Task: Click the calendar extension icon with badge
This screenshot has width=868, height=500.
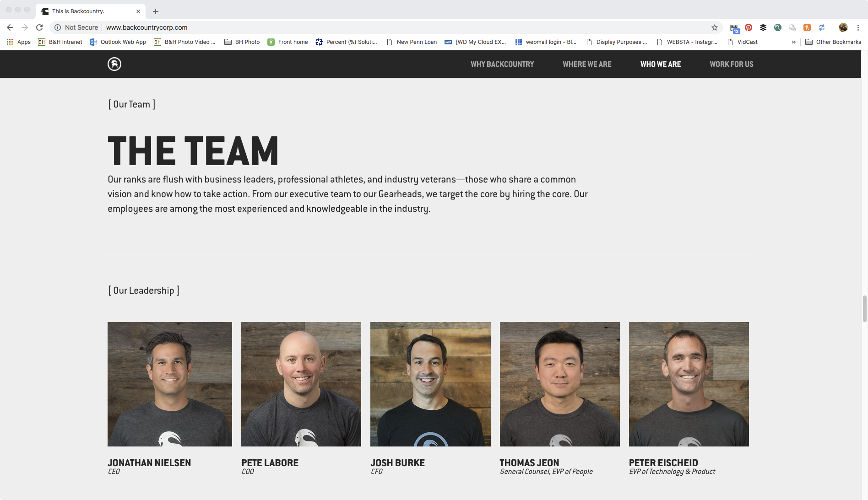Action: pos(734,28)
